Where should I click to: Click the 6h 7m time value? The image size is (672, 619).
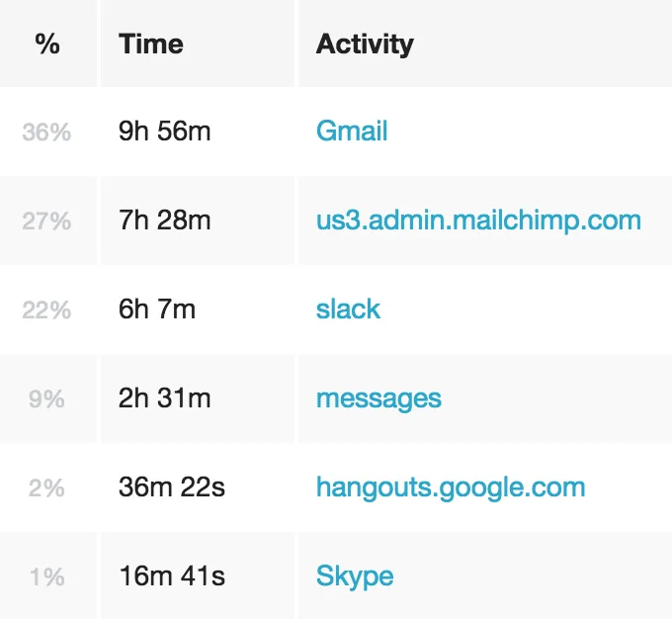pos(157,309)
